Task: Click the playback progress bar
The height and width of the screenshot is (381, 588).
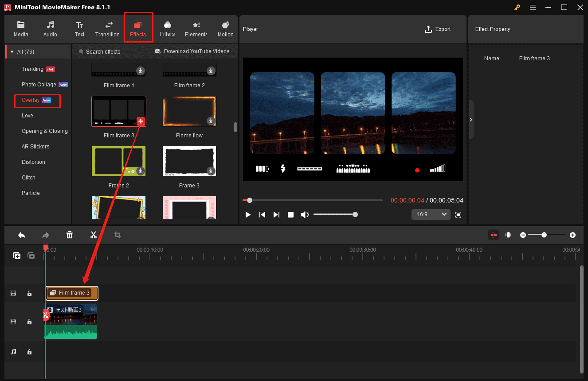Action: pos(313,200)
